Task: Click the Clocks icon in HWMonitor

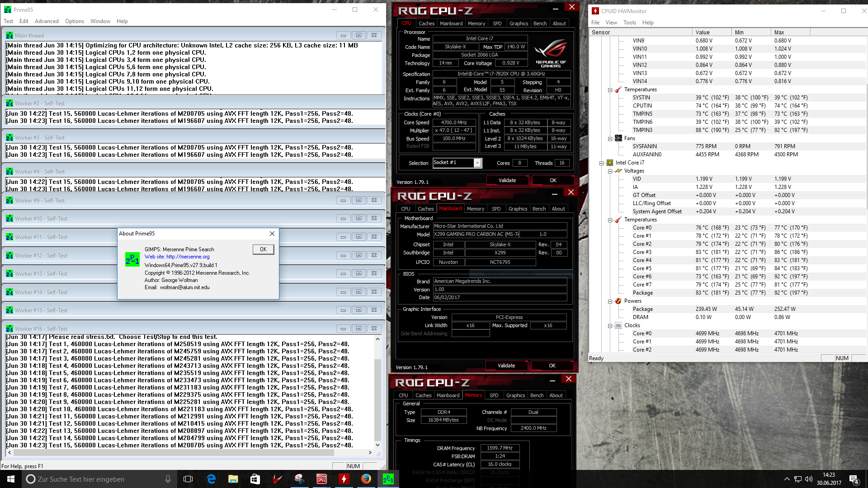Action: tap(618, 325)
